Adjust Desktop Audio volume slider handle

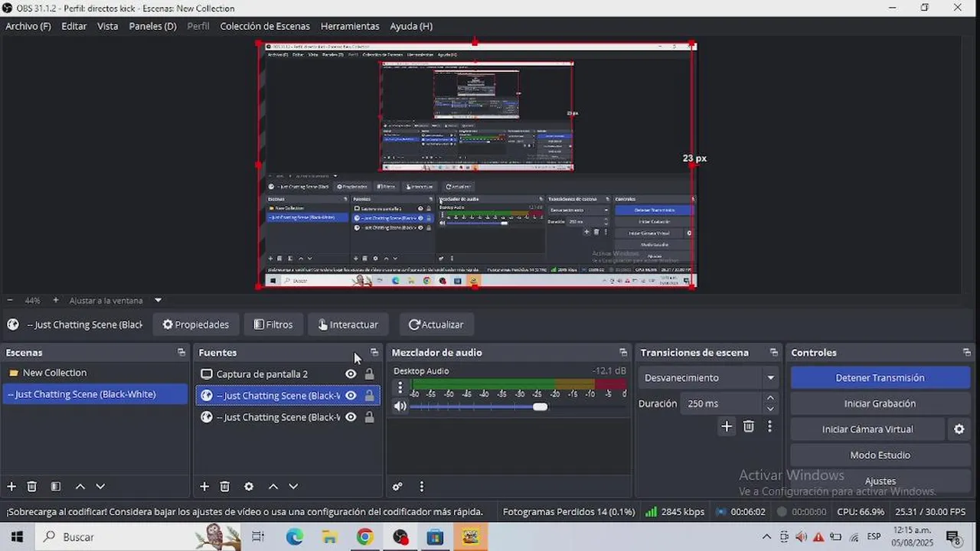(541, 406)
